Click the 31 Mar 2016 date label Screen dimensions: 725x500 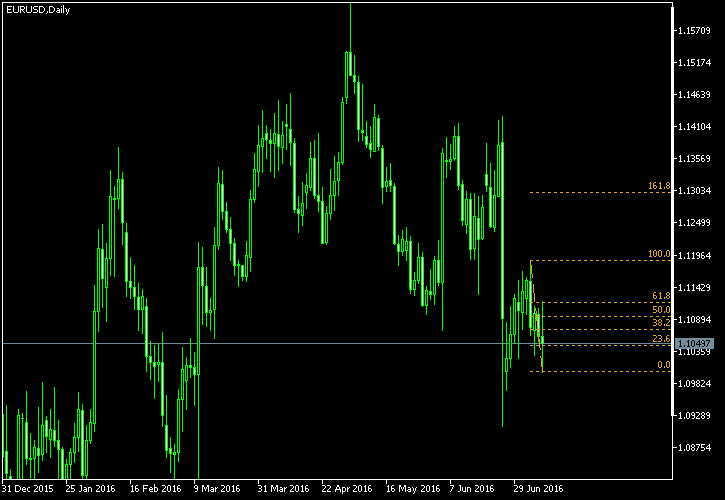tap(283, 489)
